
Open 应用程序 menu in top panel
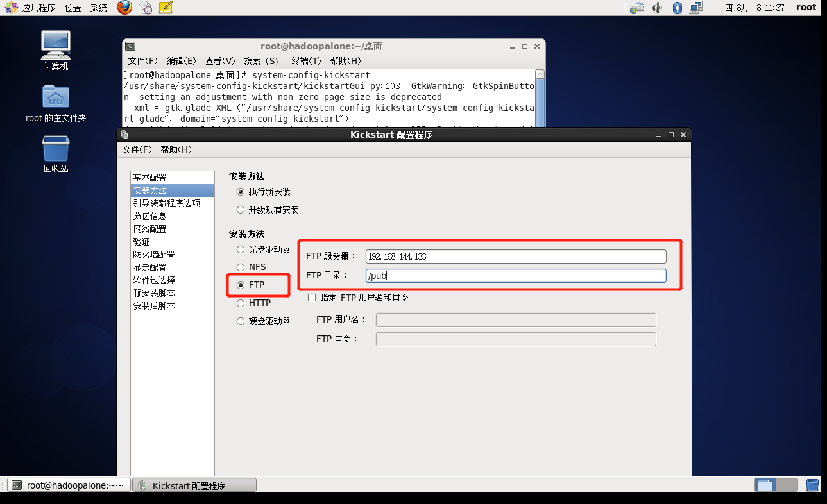pos(38,8)
